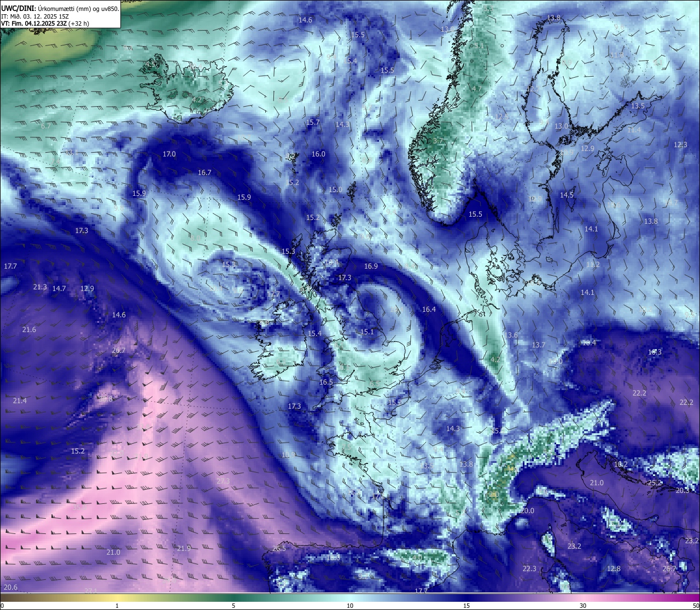Click the color scale label '5'
This screenshot has height=610, width=700.
click(234, 606)
